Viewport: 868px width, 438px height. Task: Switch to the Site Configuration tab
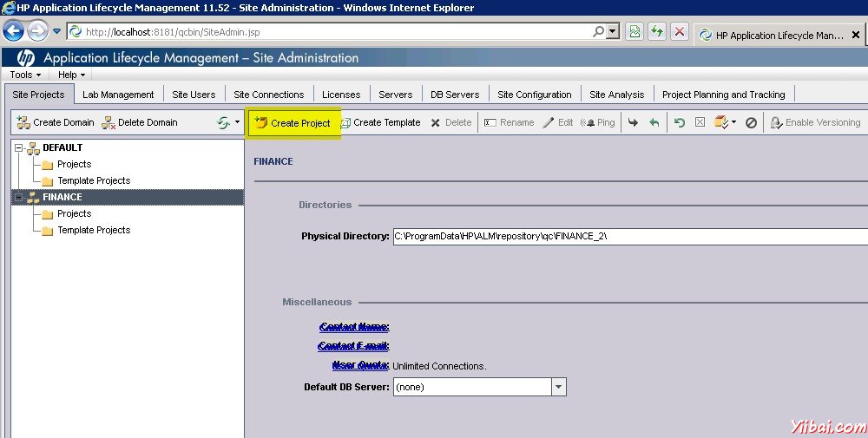click(534, 95)
